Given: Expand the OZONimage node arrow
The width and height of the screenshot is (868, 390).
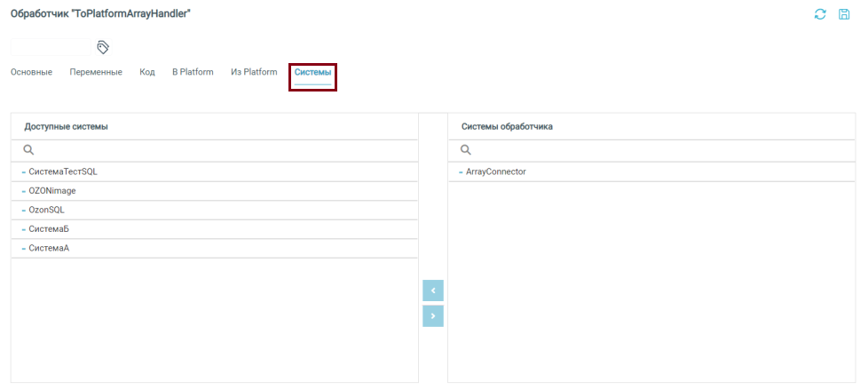Looking at the screenshot, I should [x=23, y=192].
